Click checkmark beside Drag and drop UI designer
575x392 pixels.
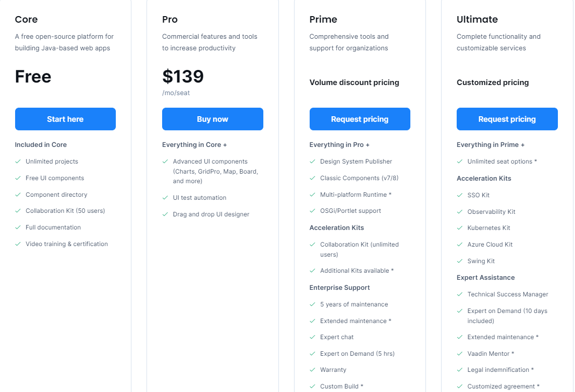pyautogui.click(x=165, y=214)
